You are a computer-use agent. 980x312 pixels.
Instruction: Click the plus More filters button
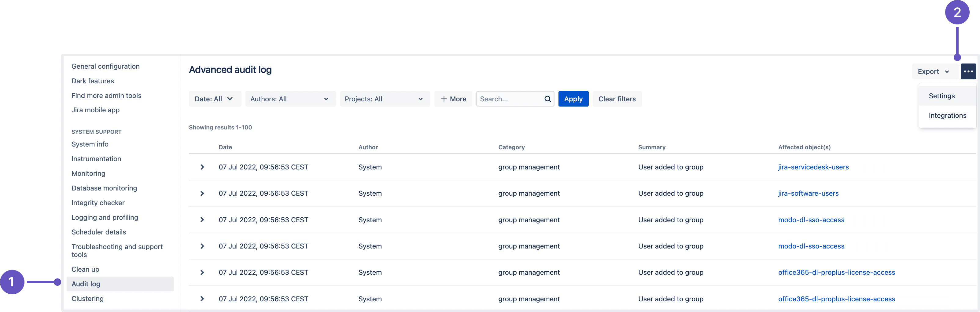pos(453,99)
